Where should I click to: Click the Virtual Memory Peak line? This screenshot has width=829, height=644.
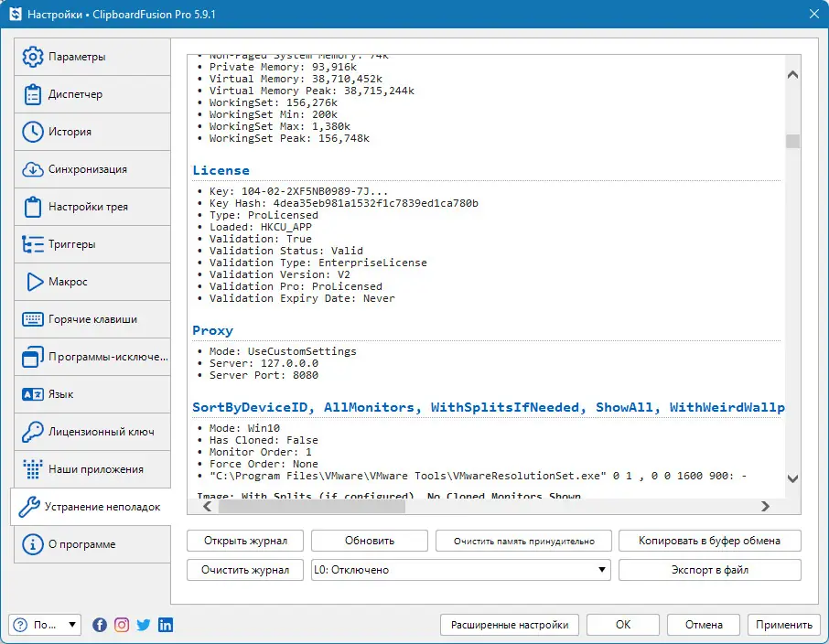tap(311, 91)
